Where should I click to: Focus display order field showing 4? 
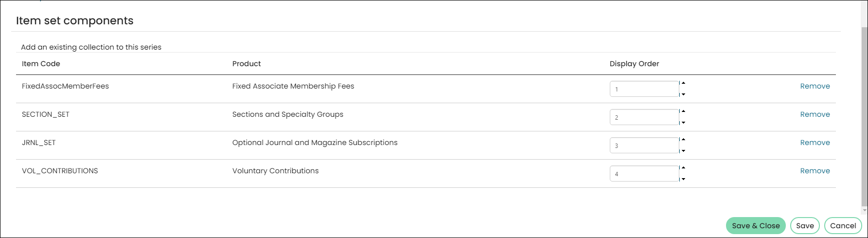644,174
